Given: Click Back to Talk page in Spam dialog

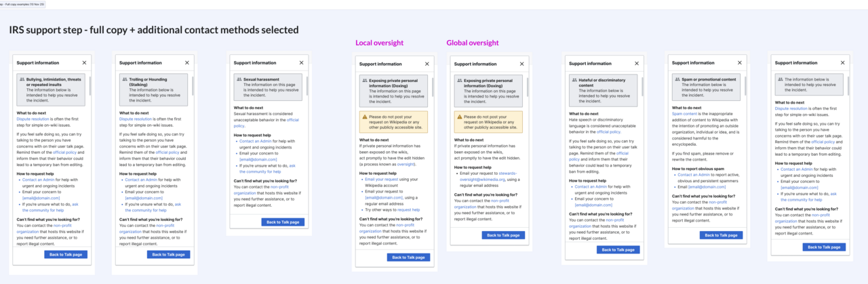Looking at the screenshot, I should click(721, 235).
